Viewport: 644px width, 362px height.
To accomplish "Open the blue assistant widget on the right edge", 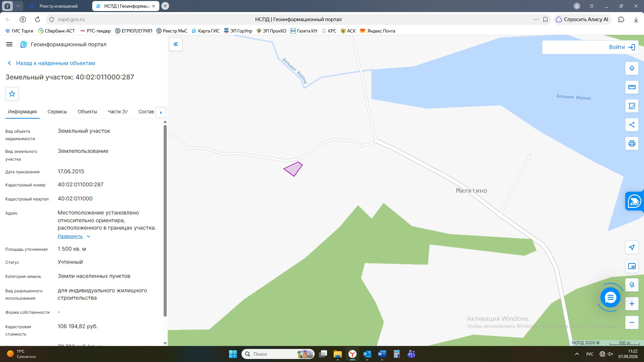I will 634,201.
